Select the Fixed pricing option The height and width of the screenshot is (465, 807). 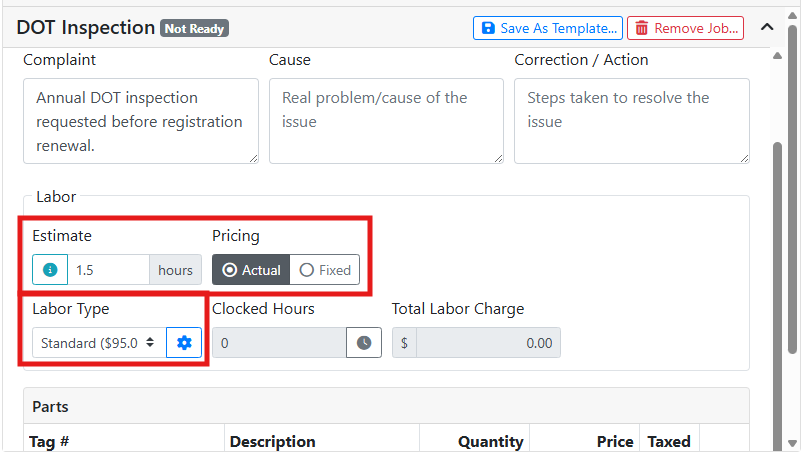(x=325, y=270)
